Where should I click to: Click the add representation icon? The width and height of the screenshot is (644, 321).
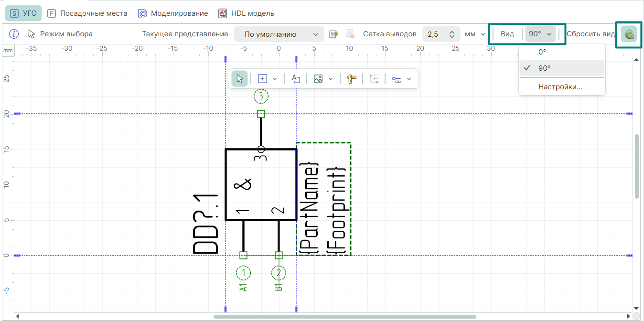(333, 34)
